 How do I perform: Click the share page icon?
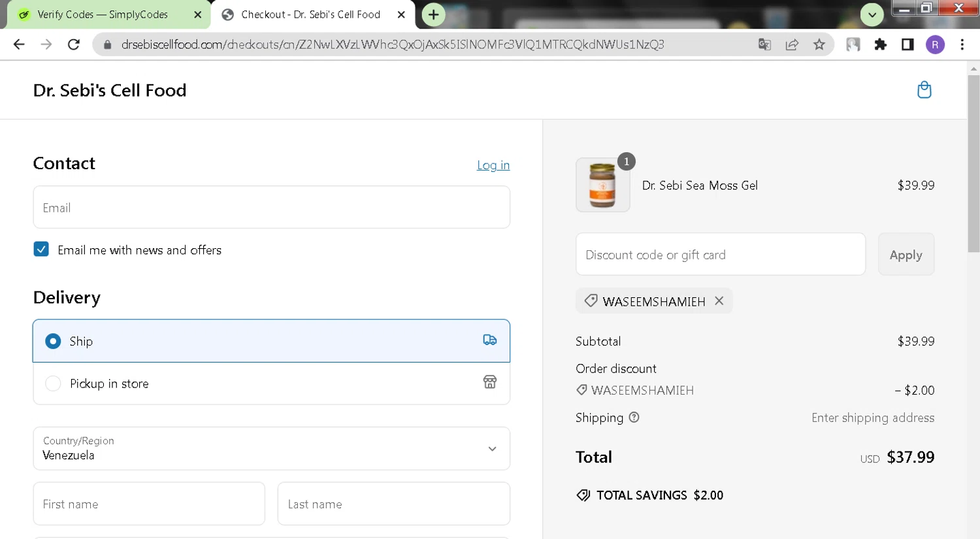pyautogui.click(x=792, y=44)
